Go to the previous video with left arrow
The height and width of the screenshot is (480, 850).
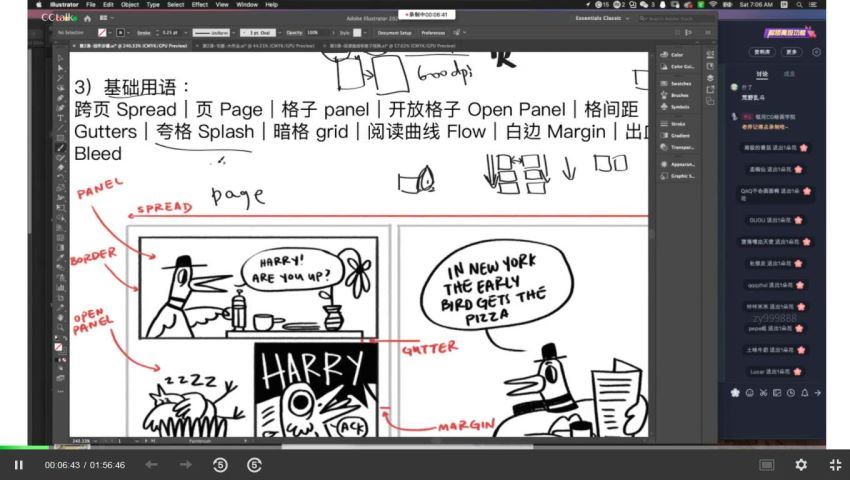point(151,464)
